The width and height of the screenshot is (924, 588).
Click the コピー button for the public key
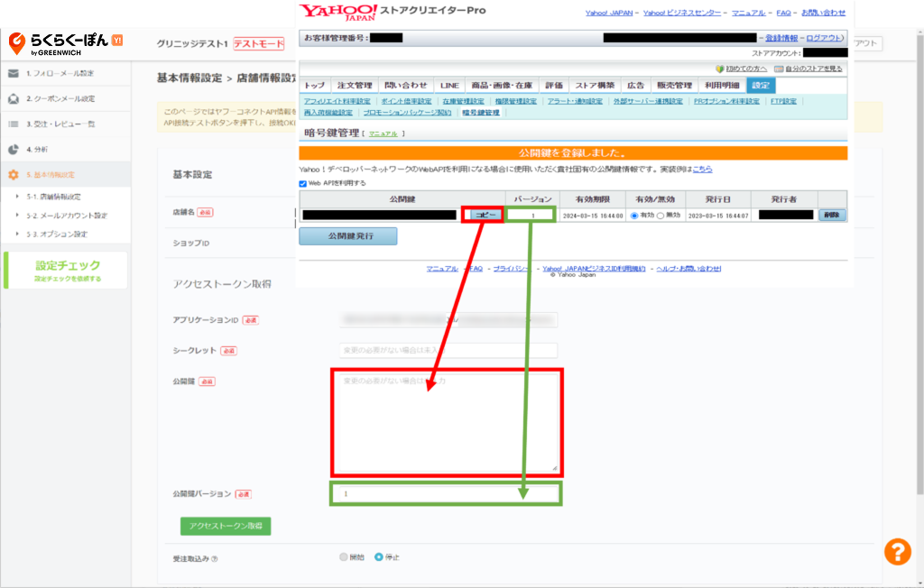485,215
